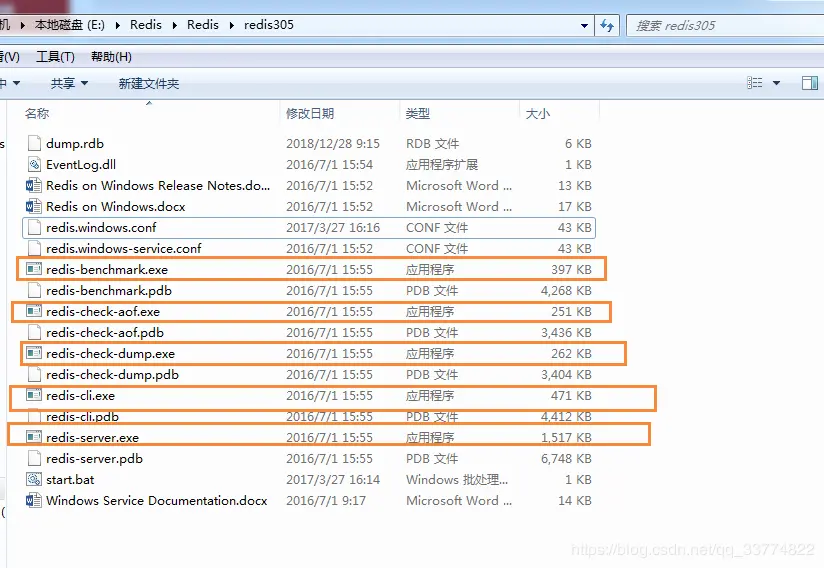The height and width of the screenshot is (568, 824).
Task: Click Word icon of Windows Service Documentation.docx
Action: 34,501
